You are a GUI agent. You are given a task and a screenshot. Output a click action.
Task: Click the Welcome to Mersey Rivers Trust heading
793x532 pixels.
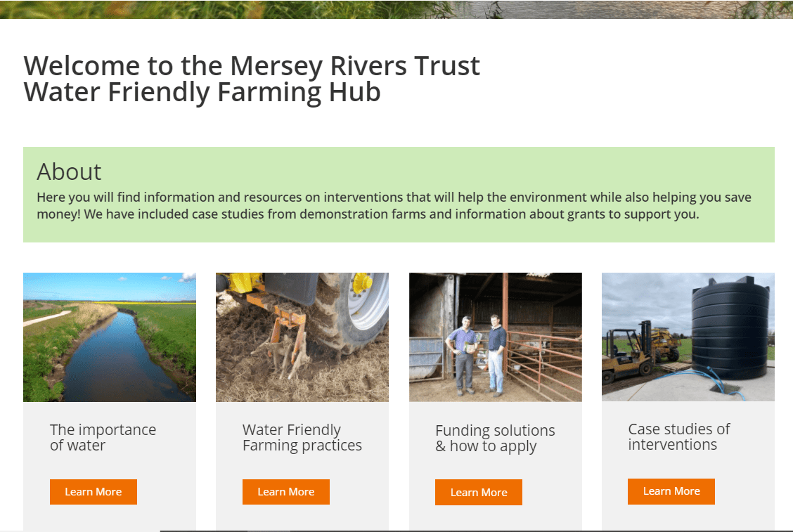[252, 79]
